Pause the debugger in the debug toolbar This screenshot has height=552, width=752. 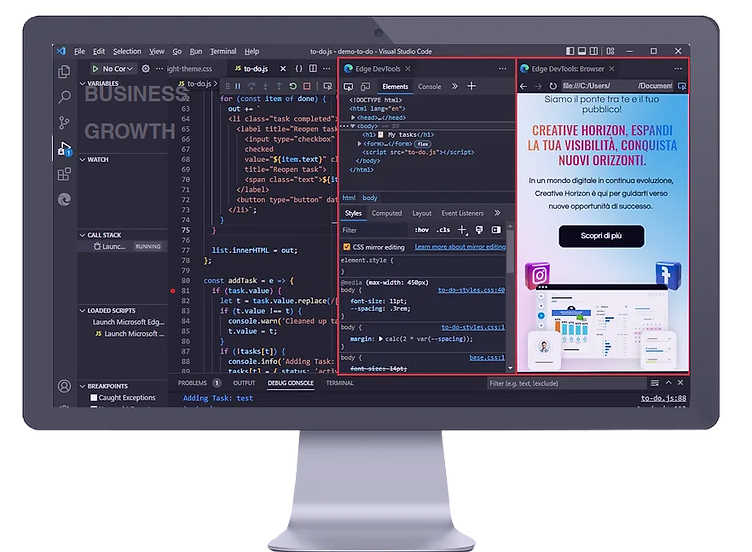(238, 86)
